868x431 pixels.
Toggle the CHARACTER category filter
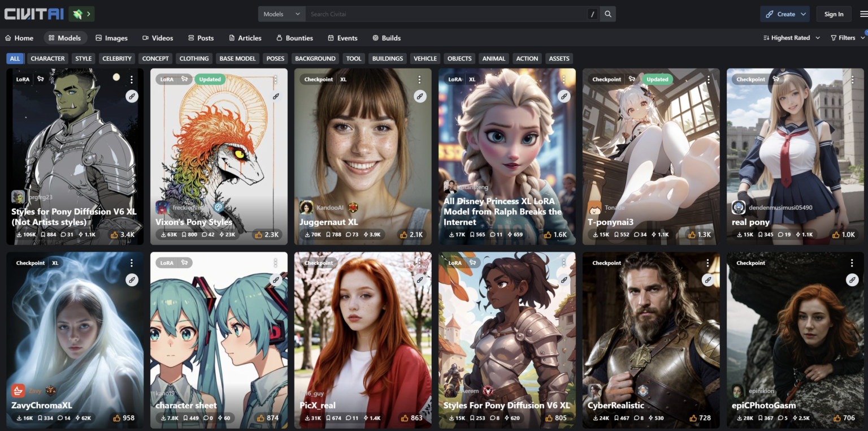[47, 58]
